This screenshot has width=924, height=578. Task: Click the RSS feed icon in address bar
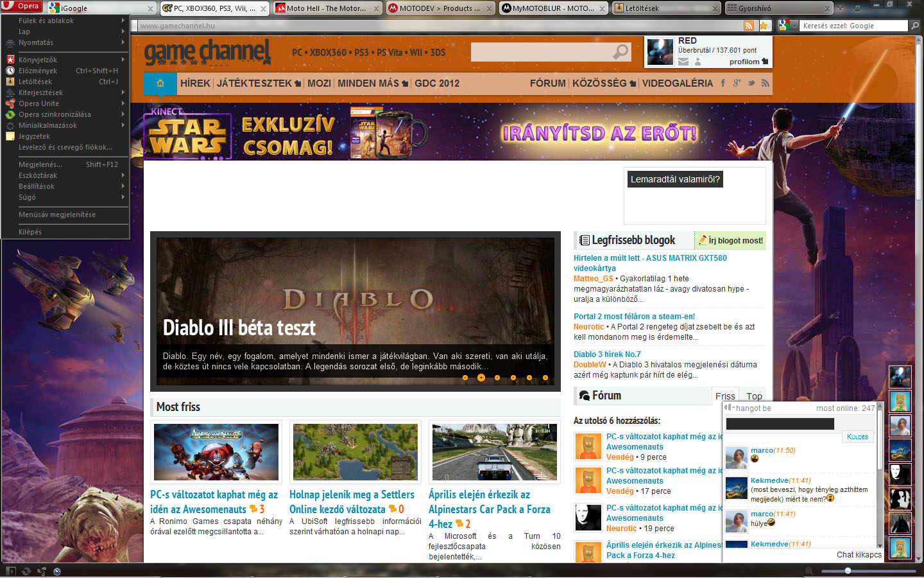[748, 26]
